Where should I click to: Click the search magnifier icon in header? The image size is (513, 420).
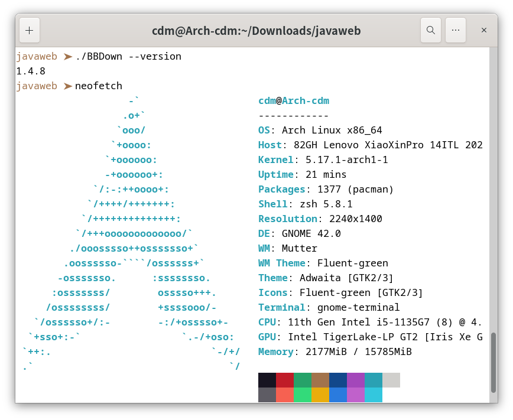[430, 30]
